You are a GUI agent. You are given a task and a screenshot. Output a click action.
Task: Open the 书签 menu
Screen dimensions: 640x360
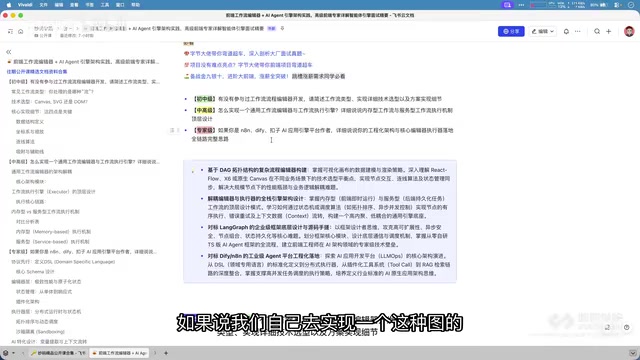(89, 5)
